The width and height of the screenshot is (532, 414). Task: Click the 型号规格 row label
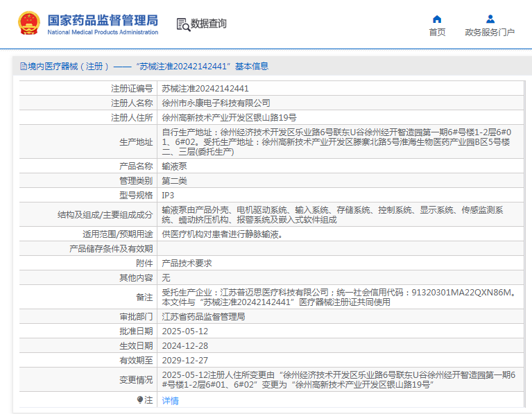pos(136,196)
